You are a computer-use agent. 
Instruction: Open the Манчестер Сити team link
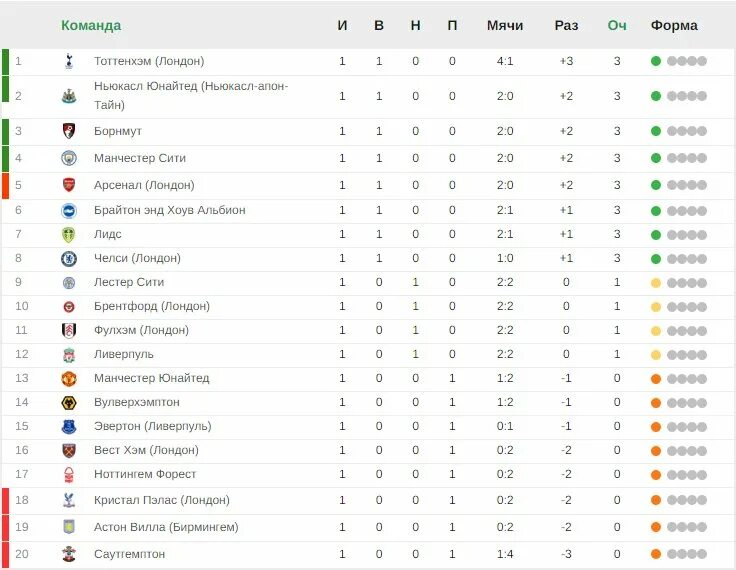tap(140, 158)
